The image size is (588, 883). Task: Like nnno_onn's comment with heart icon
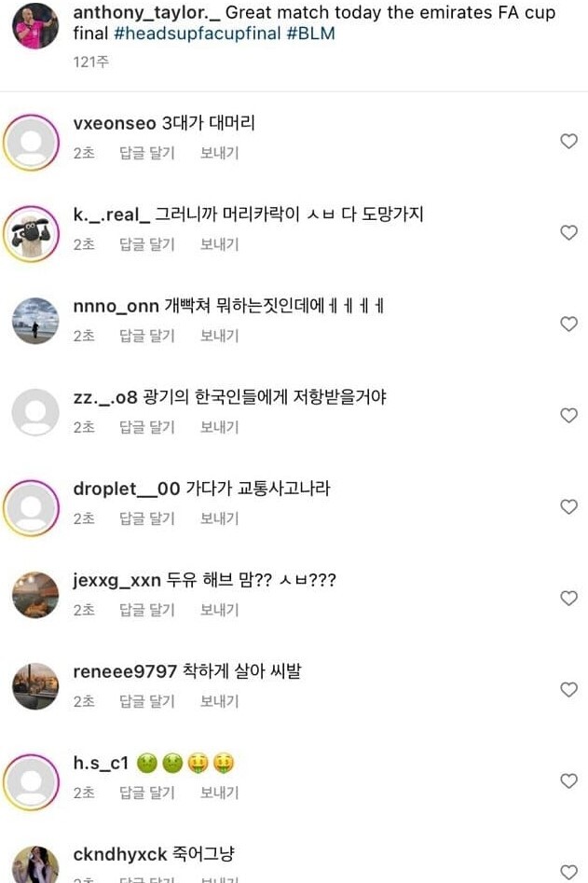point(568,324)
